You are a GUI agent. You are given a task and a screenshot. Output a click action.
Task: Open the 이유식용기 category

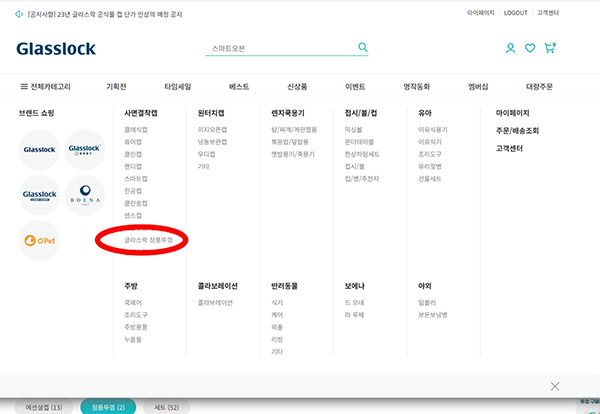[x=433, y=130]
